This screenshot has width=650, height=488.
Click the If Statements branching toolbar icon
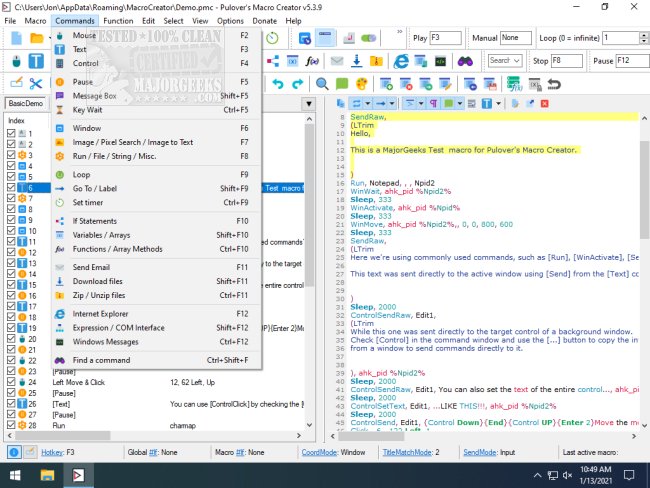point(273,61)
